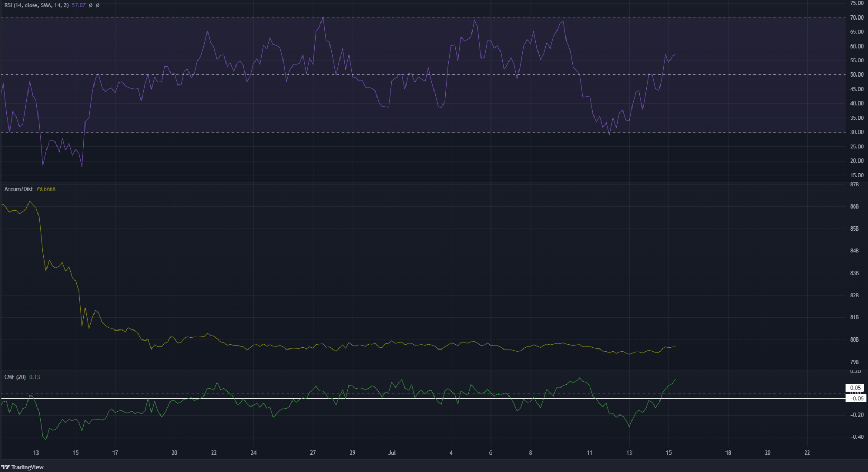The width and height of the screenshot is (868, 472).
Task: Open the TradingView logo link
Action: point(23,467)
